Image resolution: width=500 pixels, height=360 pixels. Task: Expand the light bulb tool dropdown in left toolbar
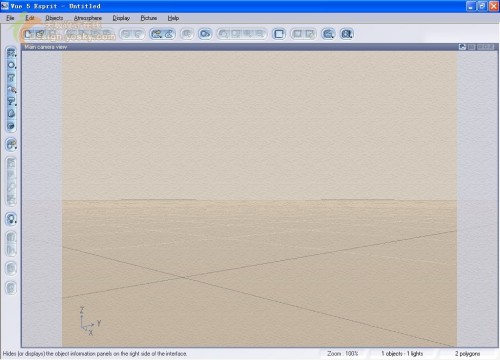coord(11,219)
